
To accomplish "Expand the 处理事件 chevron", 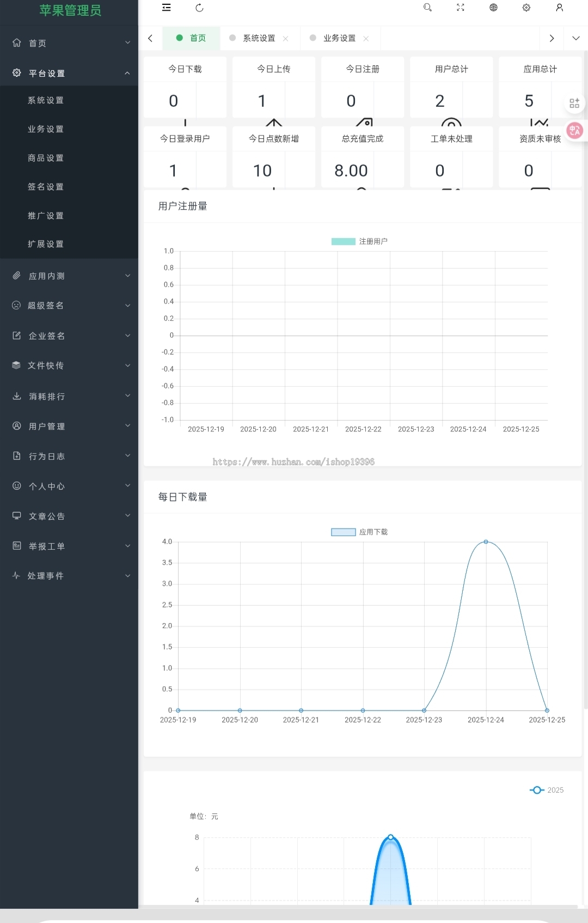I will (x=128, y=575).
